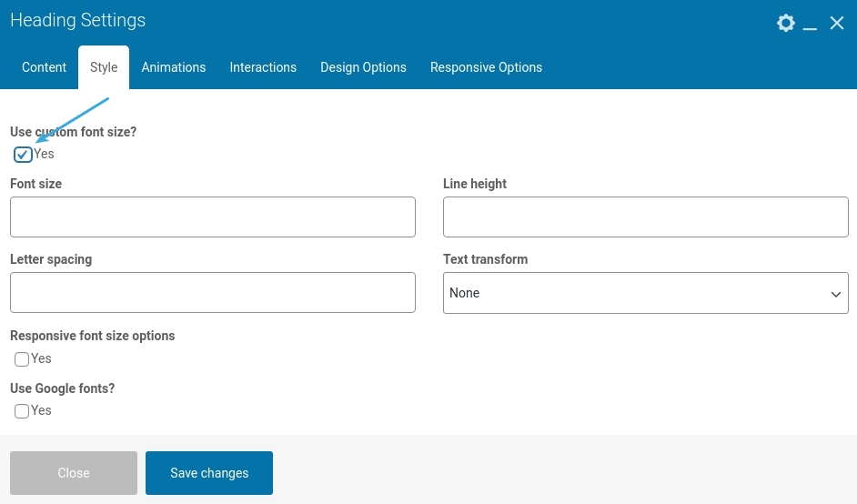This screenshot has width=857, height=504.
Task: Switch to the Content tab
Action: pyautogui.click(x=44, y=67)
